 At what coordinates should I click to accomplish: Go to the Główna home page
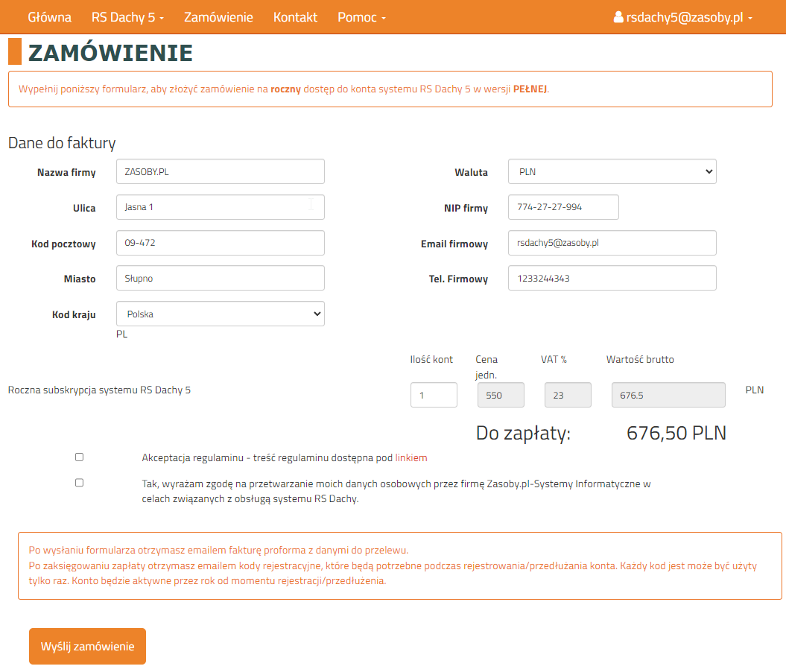tap(50, 17)
